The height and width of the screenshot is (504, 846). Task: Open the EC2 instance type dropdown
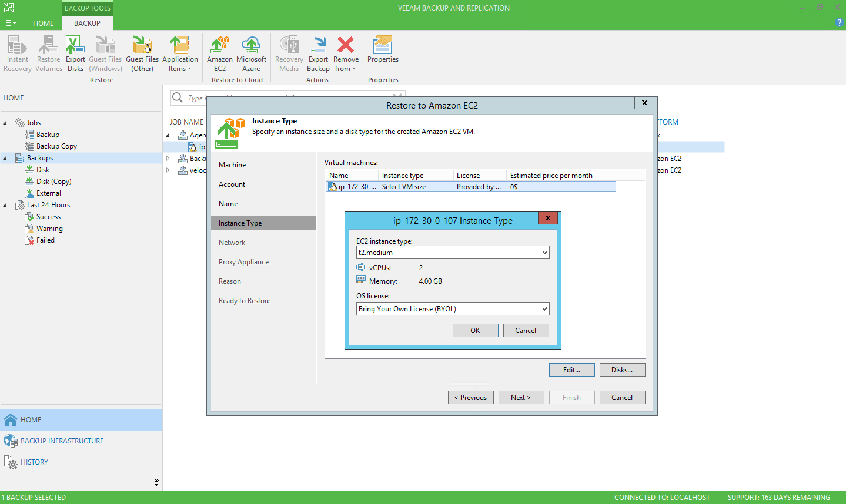(544, 253)
